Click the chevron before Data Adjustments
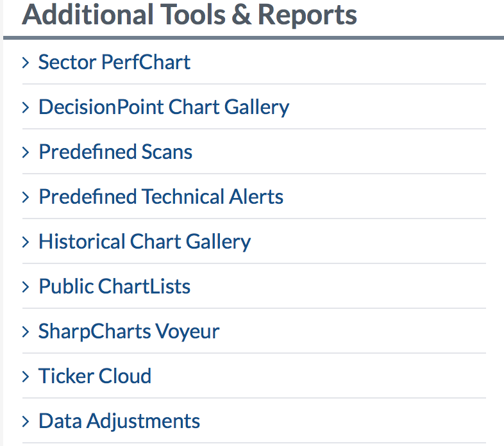 26,421
